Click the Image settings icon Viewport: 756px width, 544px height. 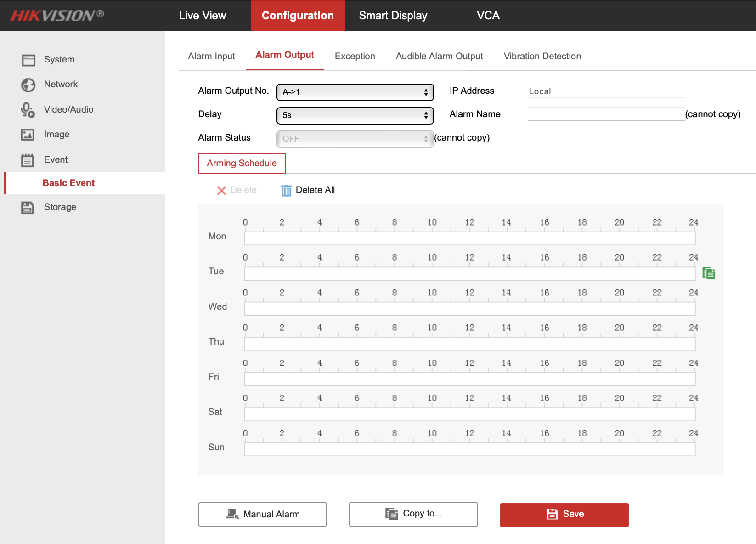click(x=28, y=135)
